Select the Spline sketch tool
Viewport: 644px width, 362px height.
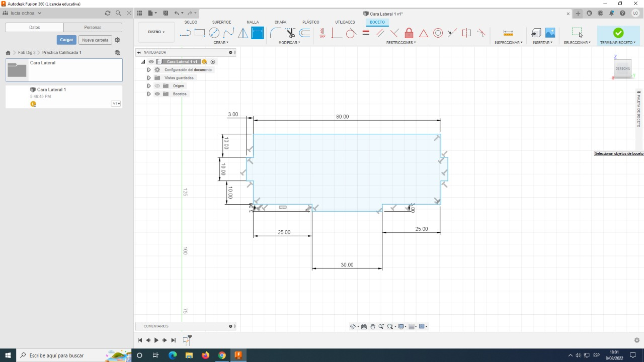click(x=229, y=33)
